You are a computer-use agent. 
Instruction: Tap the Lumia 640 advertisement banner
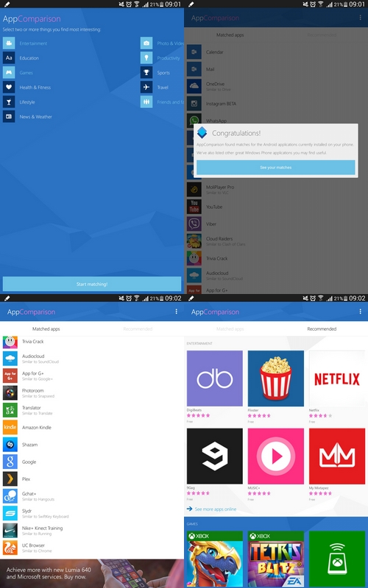coord(92,573)
